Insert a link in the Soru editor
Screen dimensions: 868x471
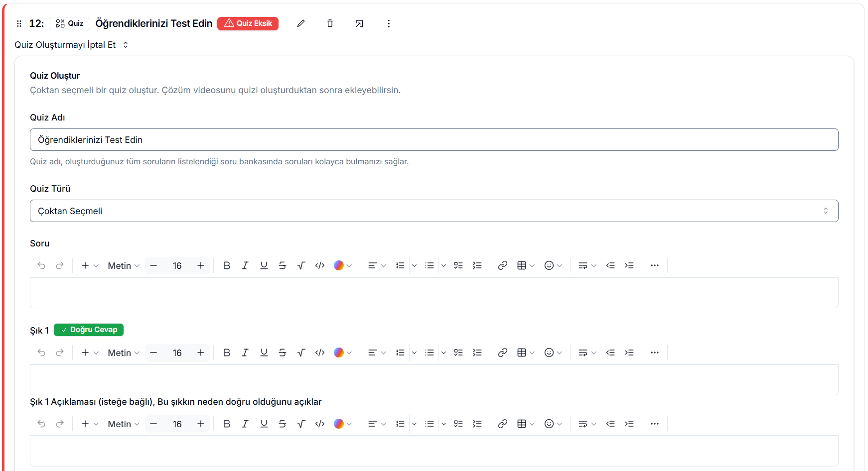point(503,265)
